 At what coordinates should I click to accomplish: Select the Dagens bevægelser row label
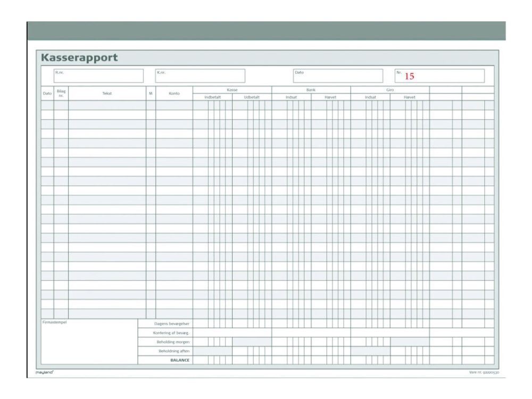(x=171, y=323)
